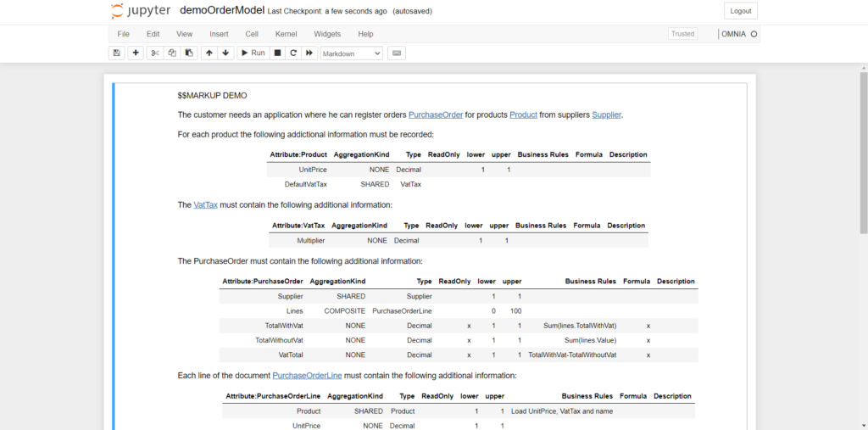Open the Cell menu
Image resolution: width=868 pixels, height=430 pixels.
coord(252,34)
